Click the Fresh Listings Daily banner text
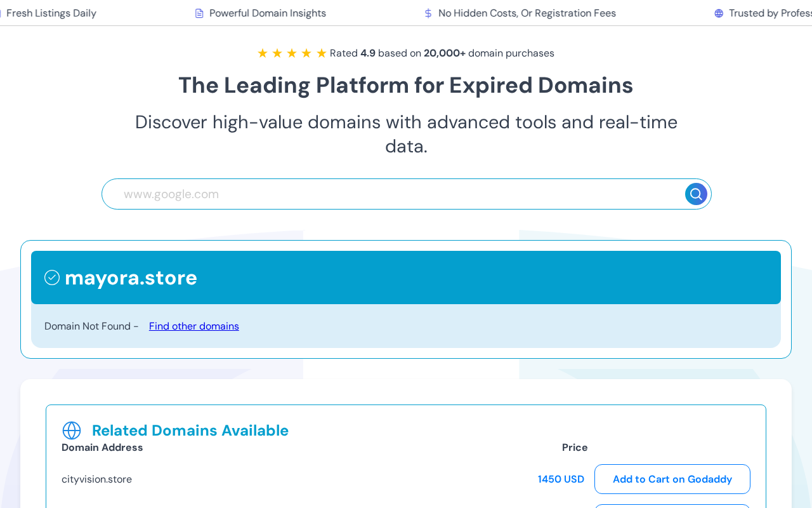This screenshot has height=508, width=812. pos(51,13)
